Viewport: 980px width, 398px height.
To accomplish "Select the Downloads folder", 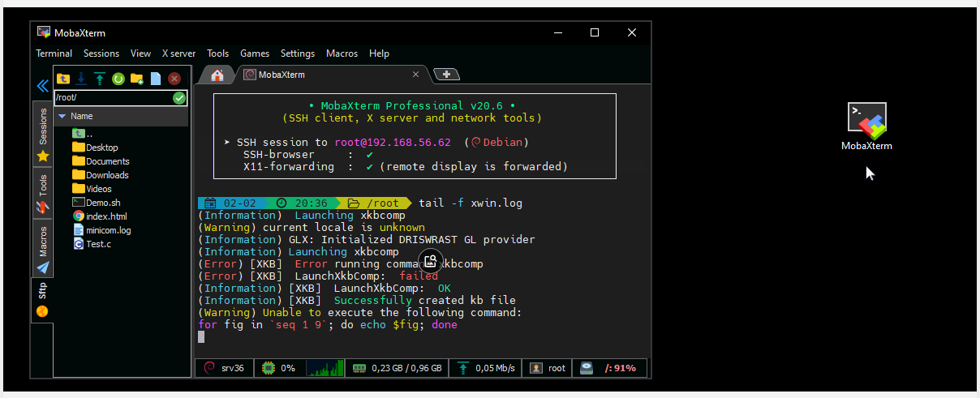I will click(x=101, y=175).
